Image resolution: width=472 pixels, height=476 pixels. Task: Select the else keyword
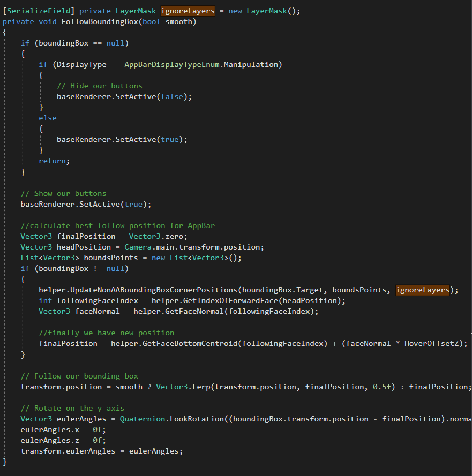(48, 118)
